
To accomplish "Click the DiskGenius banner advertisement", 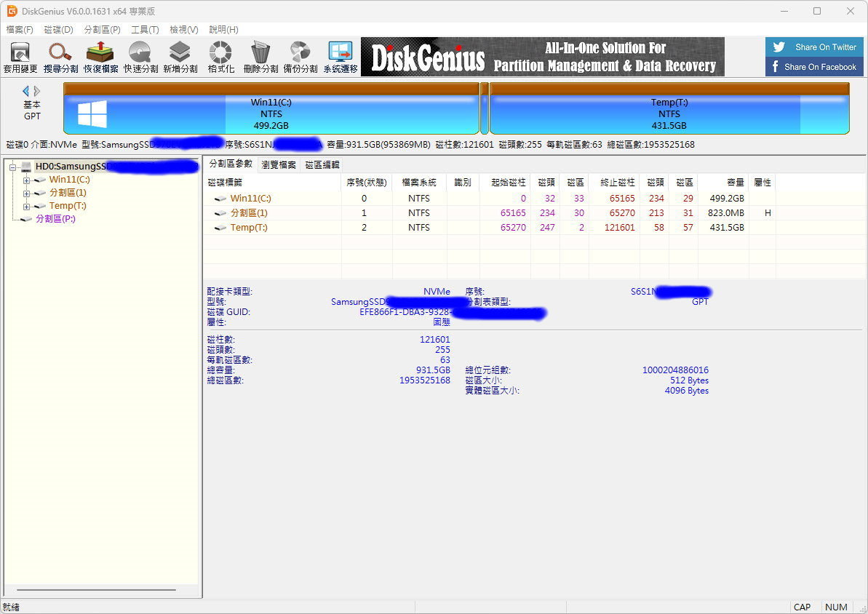I will pos(543,57).
